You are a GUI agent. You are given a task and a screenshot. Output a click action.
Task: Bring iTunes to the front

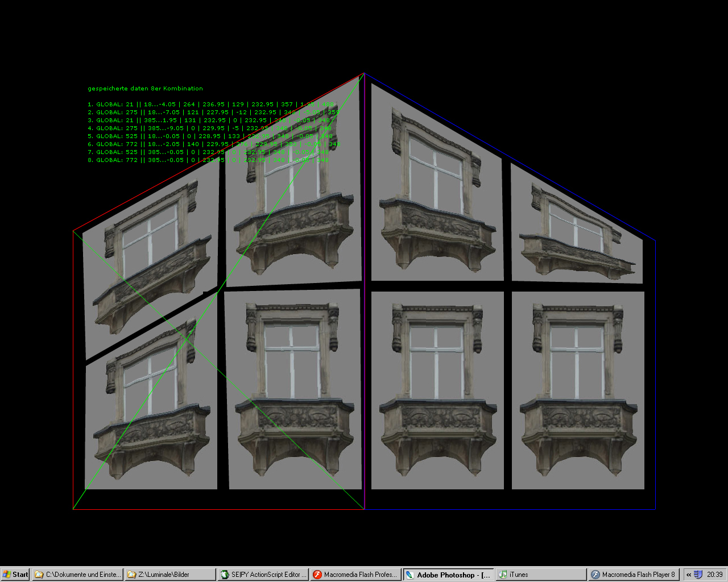tap(541, 575)
